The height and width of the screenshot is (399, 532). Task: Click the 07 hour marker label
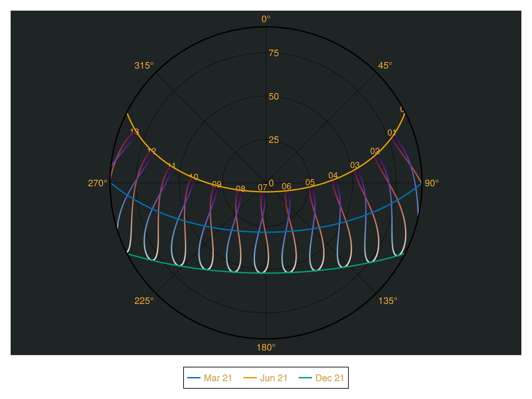point(263,188)
